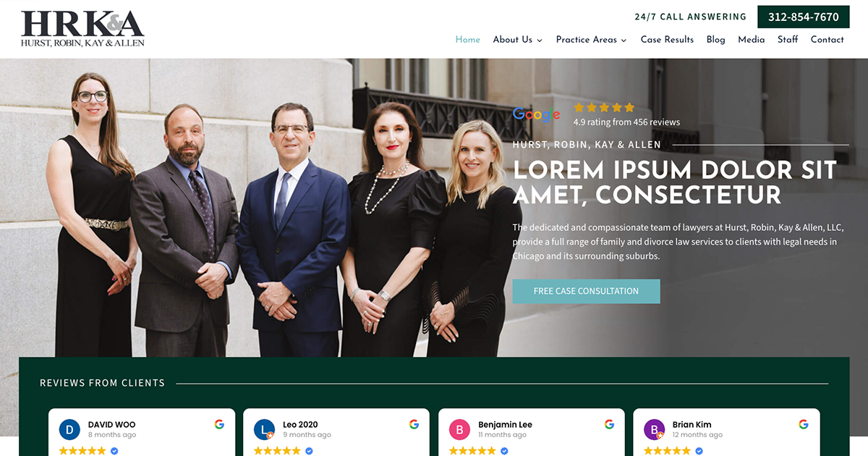Open the Contact page link
The width and height of the screenshot is (868, 456).
coord(827,40)
